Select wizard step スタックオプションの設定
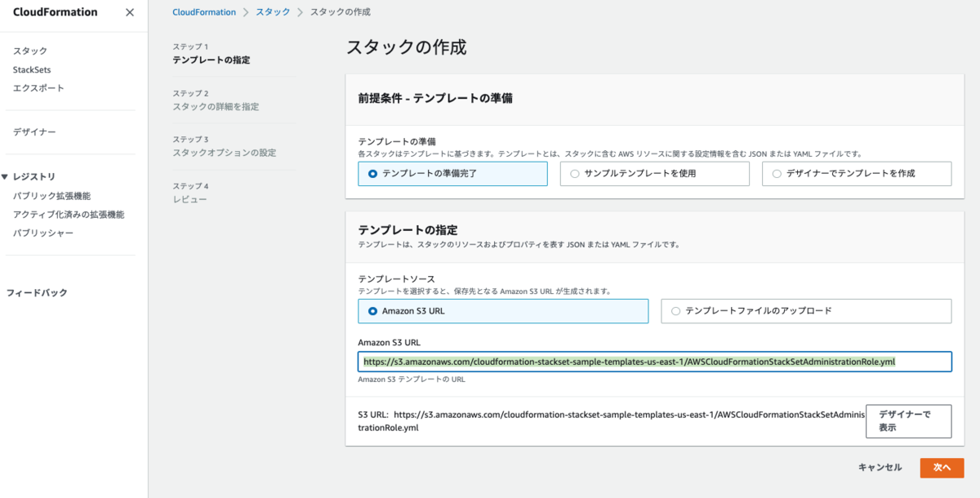The height and width of the screenshot is (498, 980). coord(225,153)
